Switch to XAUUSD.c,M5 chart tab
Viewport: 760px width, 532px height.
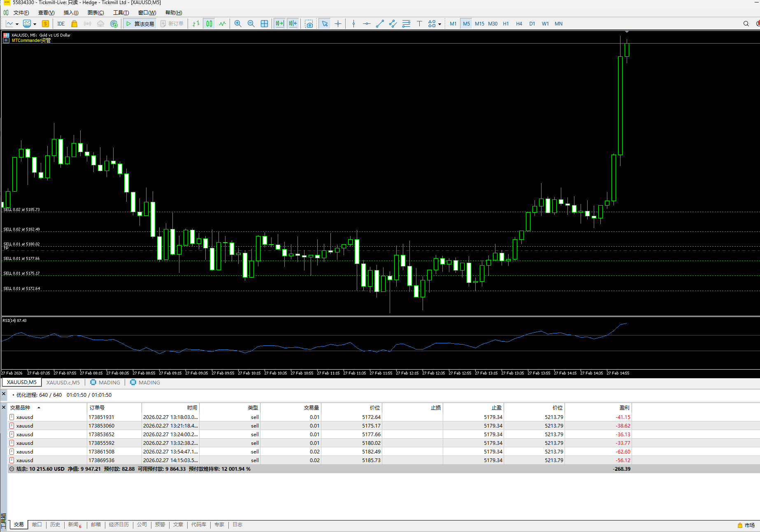point(63,382)
